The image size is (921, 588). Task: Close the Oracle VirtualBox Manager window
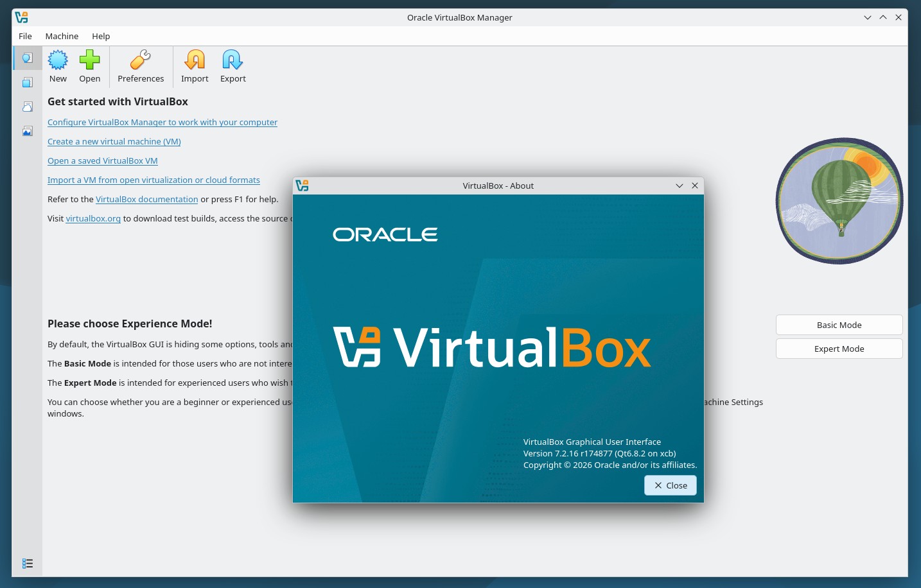(899, 17)
